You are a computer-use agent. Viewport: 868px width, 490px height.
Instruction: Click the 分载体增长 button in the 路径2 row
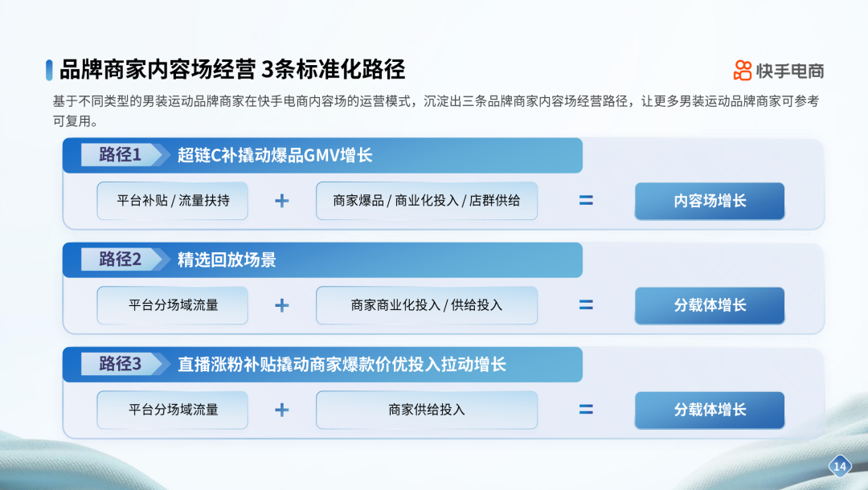click(710, 305)
